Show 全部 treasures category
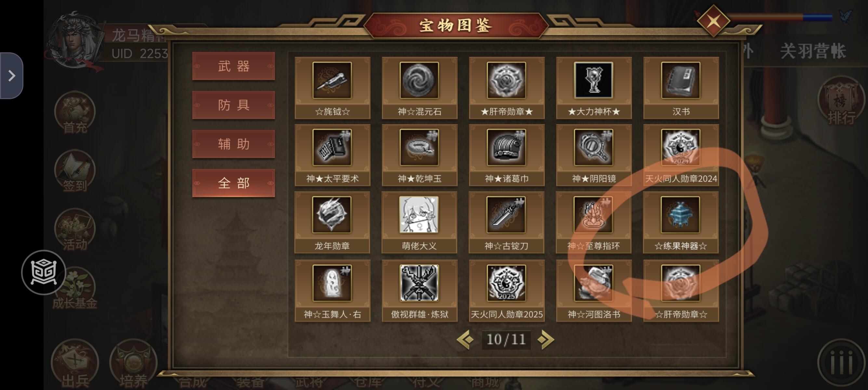Viewport: 868px width, 390px height. coord(233,183)
